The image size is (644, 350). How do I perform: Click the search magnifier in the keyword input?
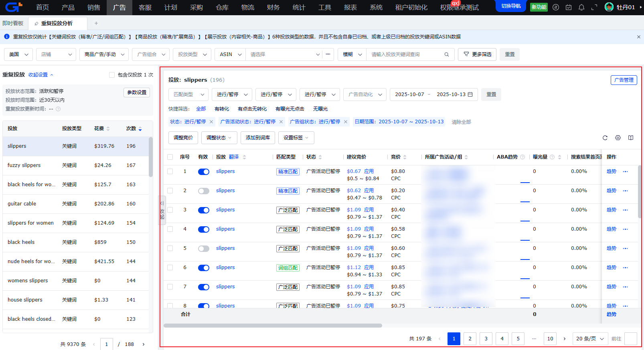pos(447,54)
